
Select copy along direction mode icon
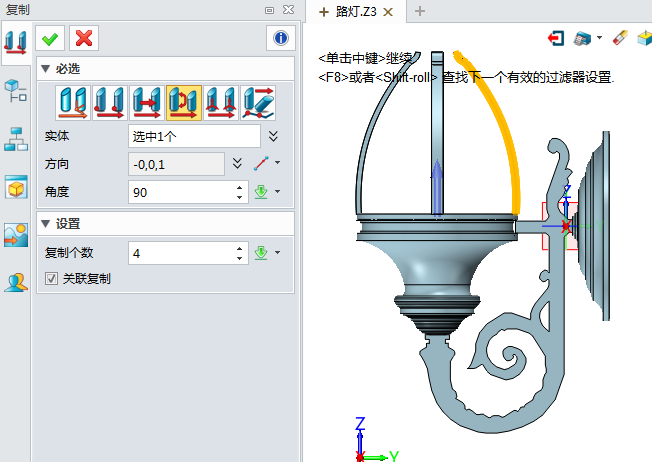pyautogui.click(x=147, y=103)
